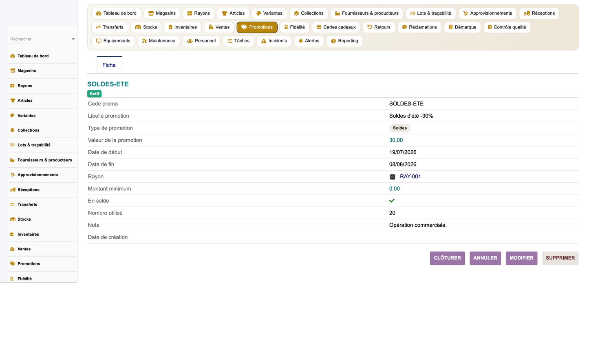
Task: Open Alertes in the top navigation
Action: pyautogui.click(x=309, y=41)
